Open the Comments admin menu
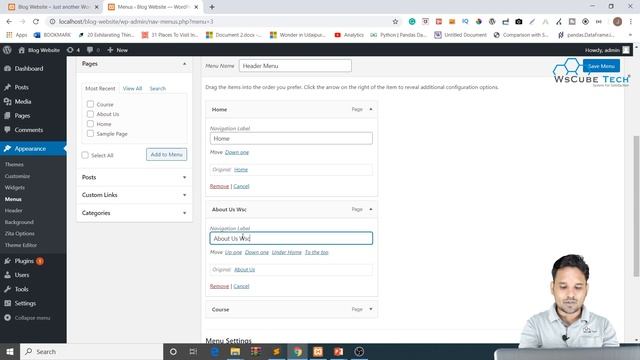640x360 pixels. tap(29, 130)
